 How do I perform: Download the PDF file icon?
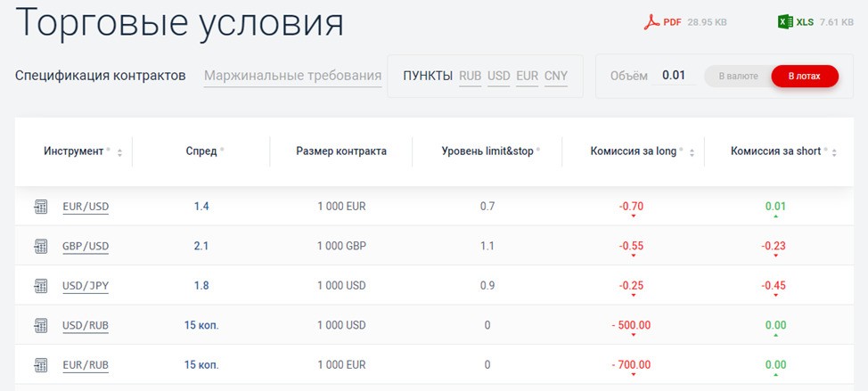pos(651,22)
